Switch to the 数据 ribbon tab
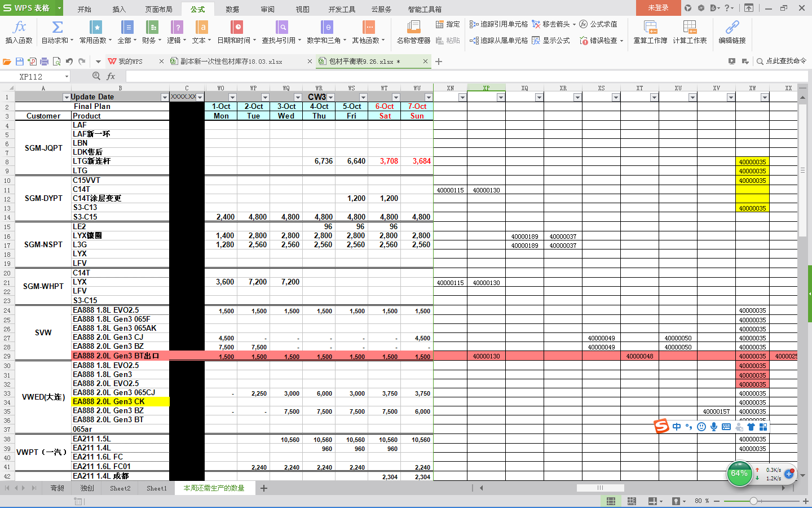The width and height of the screenshot is (812, 508). (232, 9)
